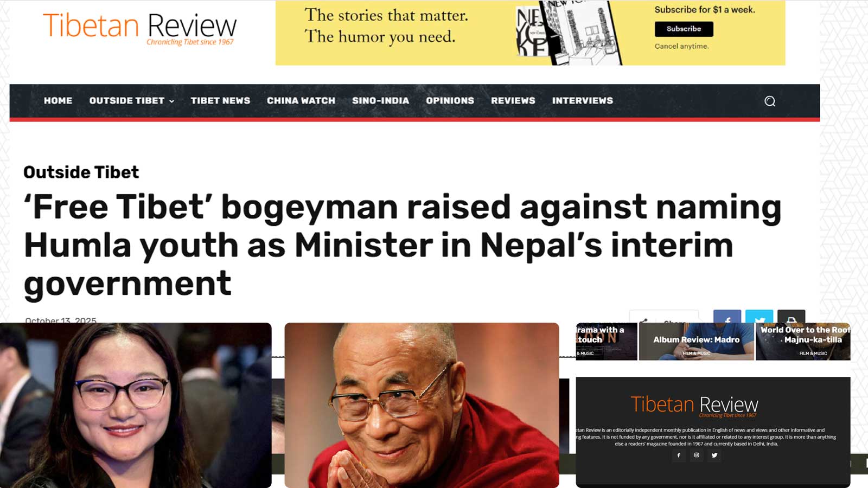Go to the Home menu item

tap(58, 100)
